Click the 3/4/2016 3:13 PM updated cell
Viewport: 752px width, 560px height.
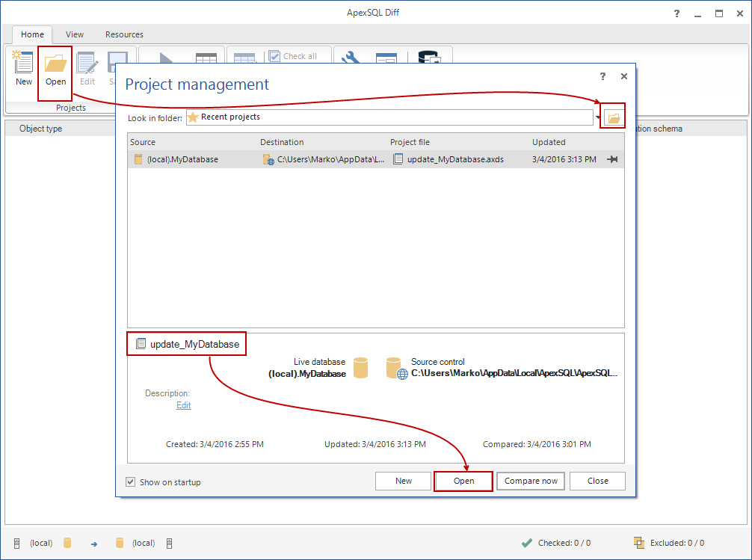coord(564,159)
